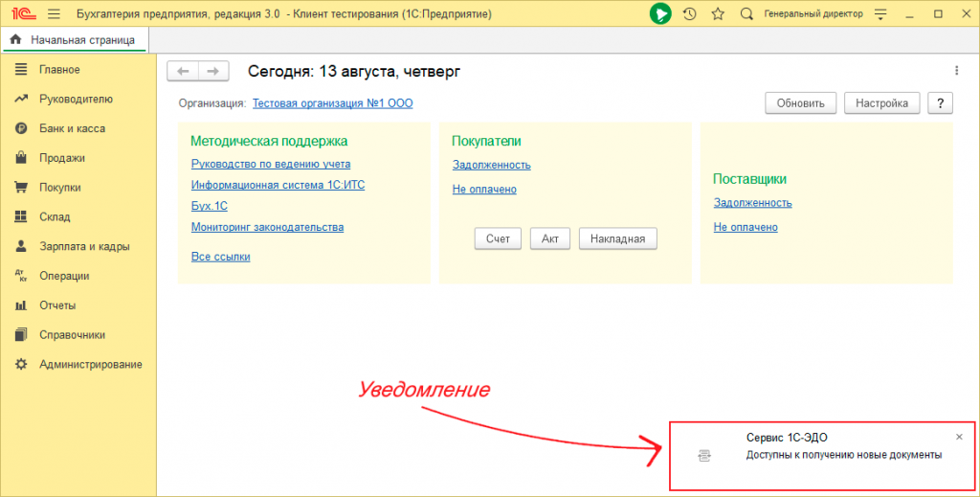980x497 pixels.
Task: Open Поставщики Не оплачено link
Action: (x=746, y=227)
